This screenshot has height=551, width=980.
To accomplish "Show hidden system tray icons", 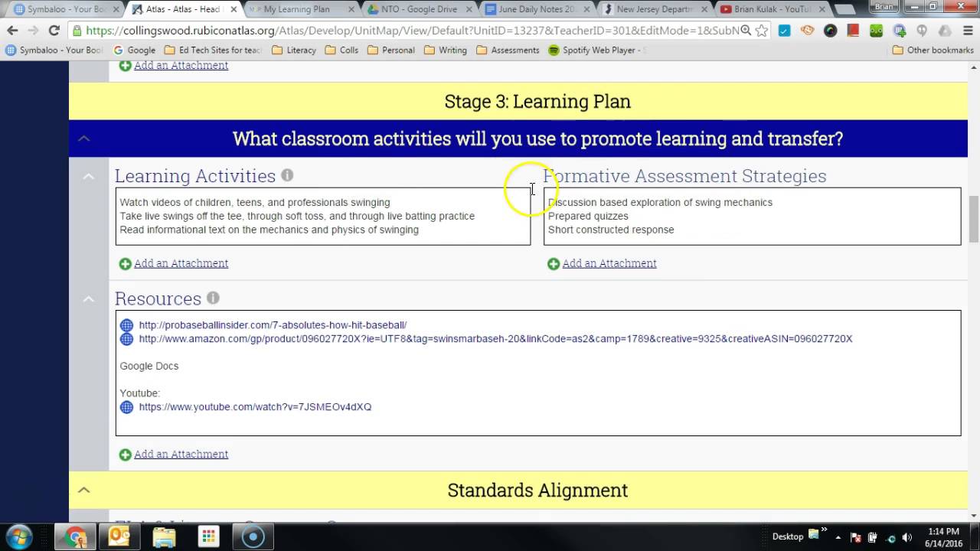I will 838,537.
